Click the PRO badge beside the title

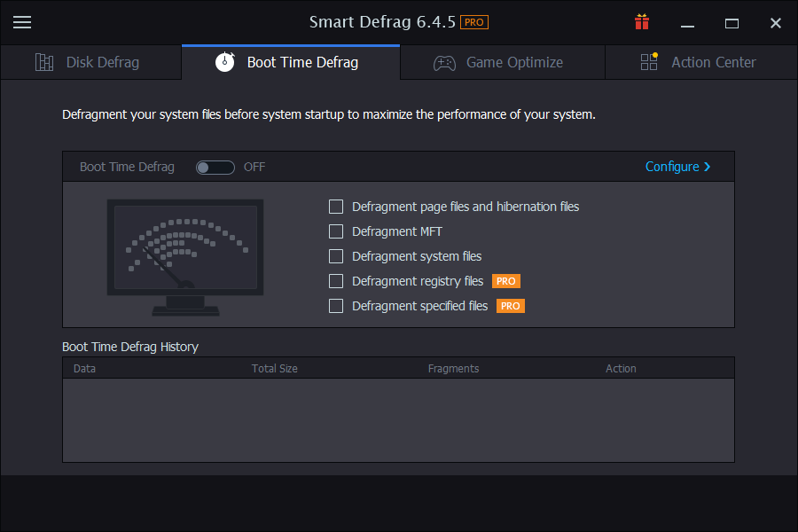474,22
